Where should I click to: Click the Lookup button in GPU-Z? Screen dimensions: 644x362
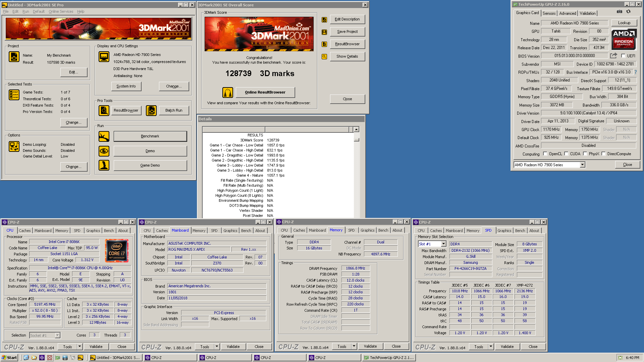point(624,23)
